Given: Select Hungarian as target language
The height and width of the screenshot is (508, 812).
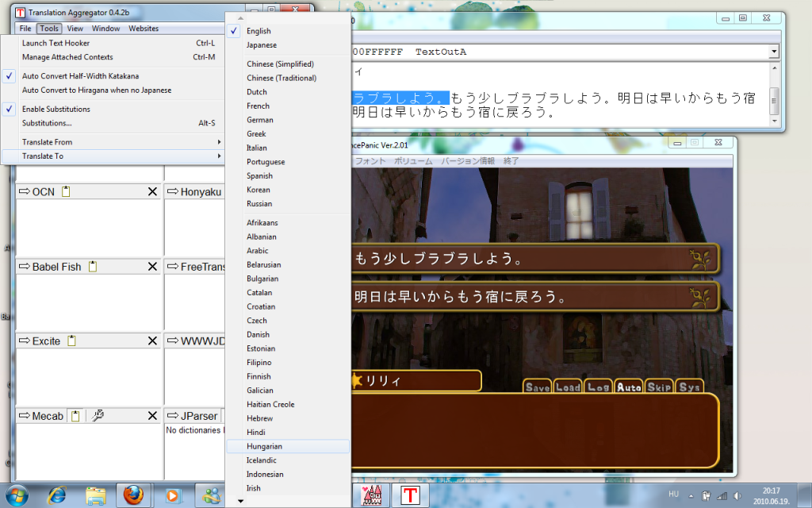Looking at the screenshot, I should (264, 446).
